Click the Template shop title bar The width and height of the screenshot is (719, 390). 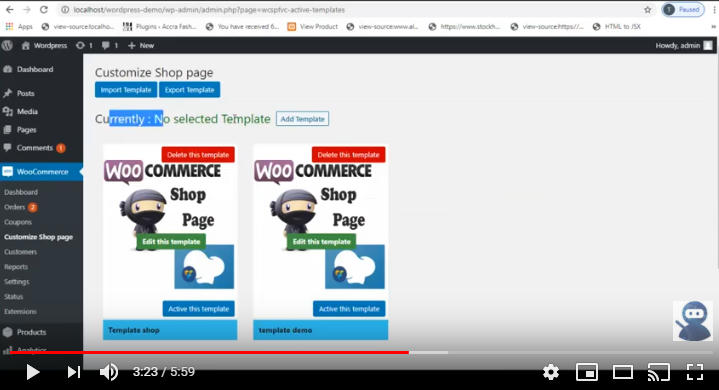[x=170, y=330]
